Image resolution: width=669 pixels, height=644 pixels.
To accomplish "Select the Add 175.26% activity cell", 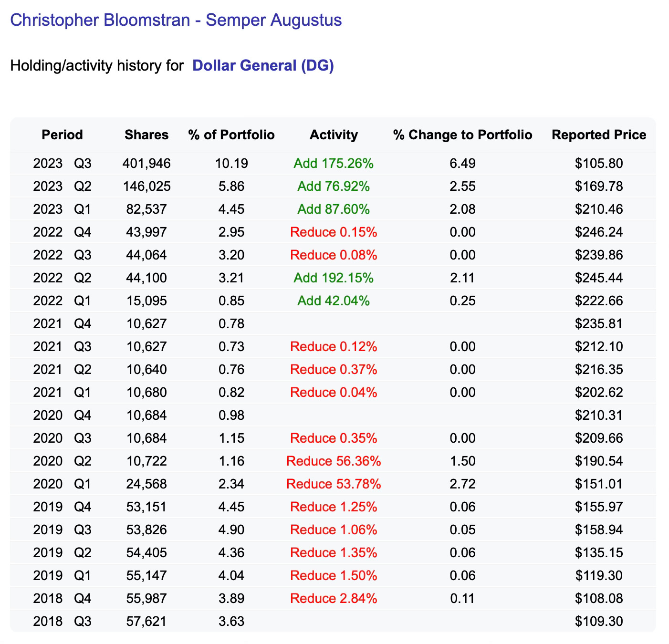I will pyautogui.click(x=334, y=164).
